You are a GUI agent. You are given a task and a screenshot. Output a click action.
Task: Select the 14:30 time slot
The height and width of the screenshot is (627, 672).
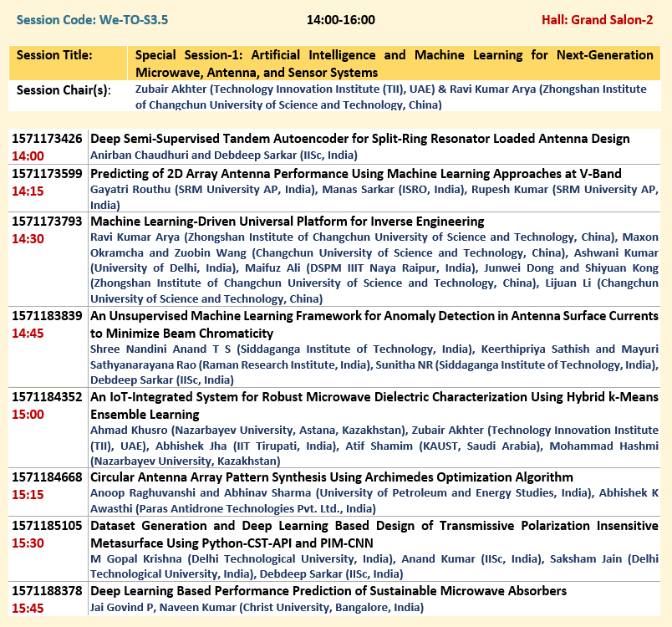pos(28,238)
